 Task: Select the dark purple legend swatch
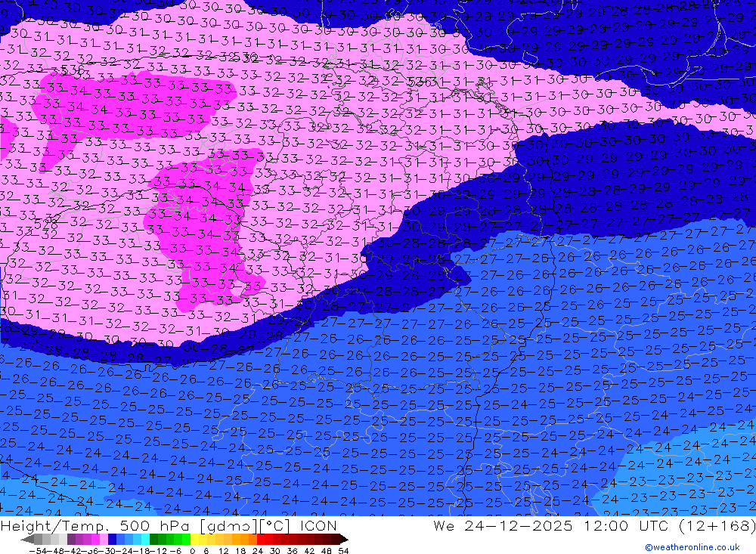(x=71, y=540)
